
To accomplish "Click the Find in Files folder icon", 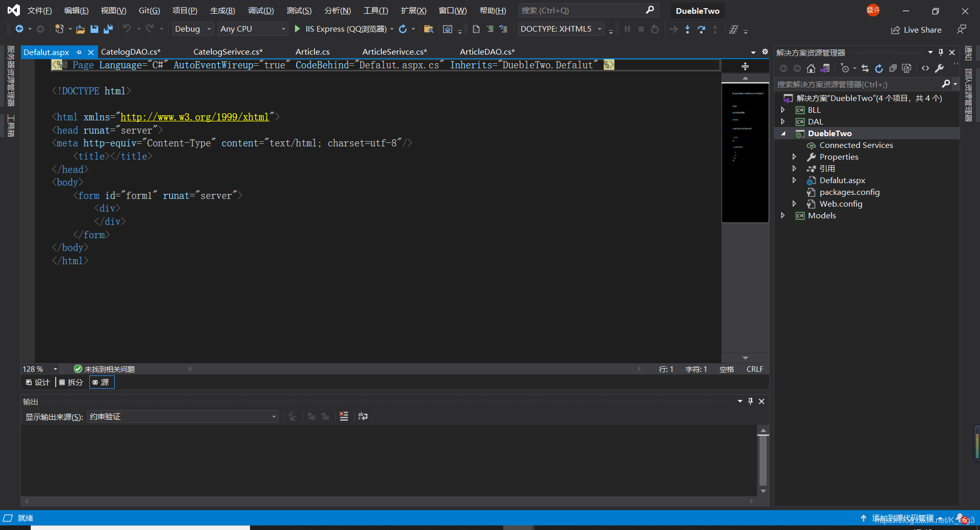I will click(429, 29).
